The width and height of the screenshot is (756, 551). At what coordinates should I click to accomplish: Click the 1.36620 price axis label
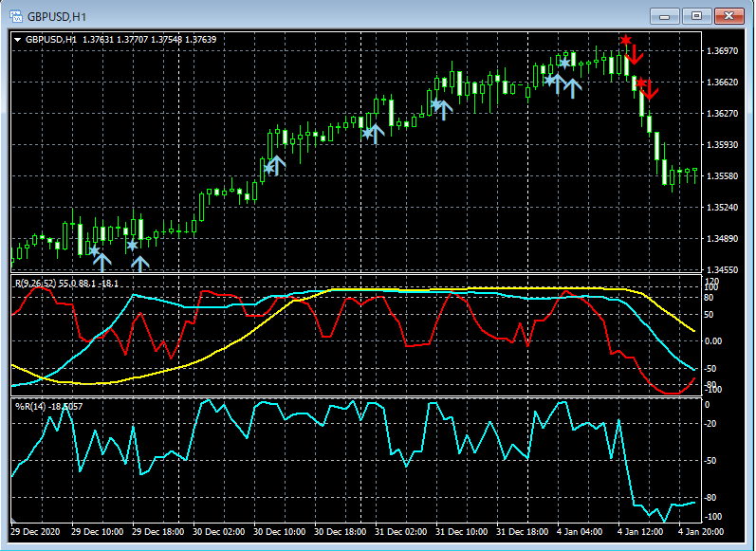[x=722, y=82]
